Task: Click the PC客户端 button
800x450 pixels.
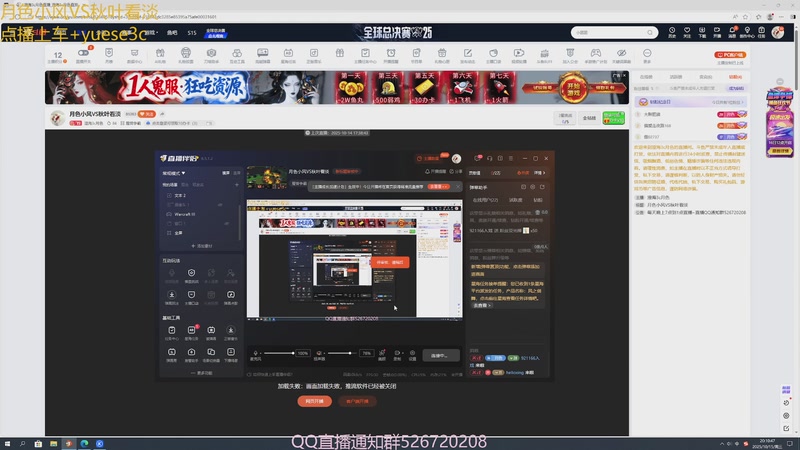Action: point(730,55)
